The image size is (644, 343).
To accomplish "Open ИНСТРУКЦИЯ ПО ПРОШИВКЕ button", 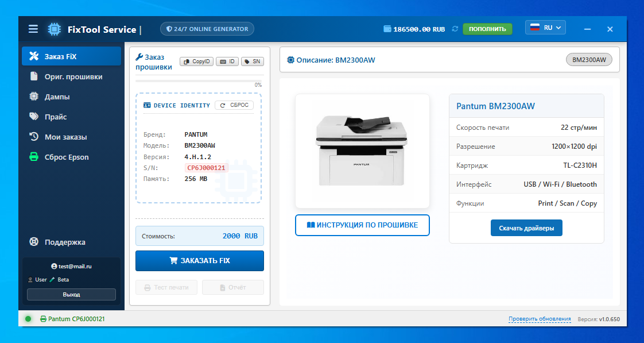I will (x=362, y=225).
